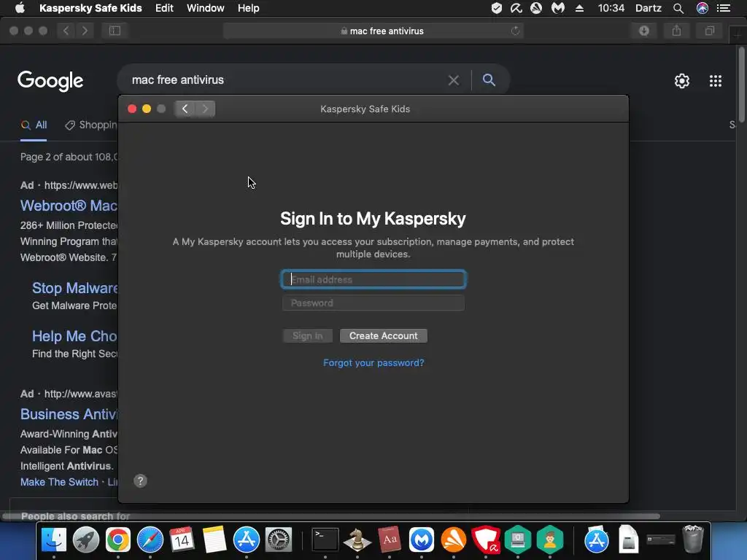The width and height of the screenshot is (747, 560).
Task: Go back in Kaspersky Safe Kids window
Action: coord(185,109)
